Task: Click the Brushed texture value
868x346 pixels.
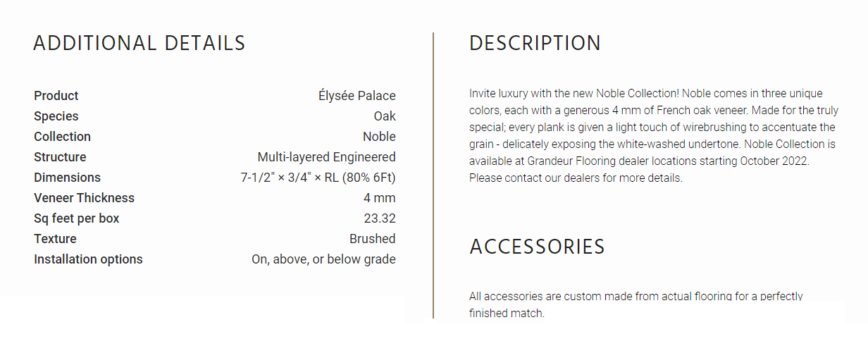Action: [373, 239]
